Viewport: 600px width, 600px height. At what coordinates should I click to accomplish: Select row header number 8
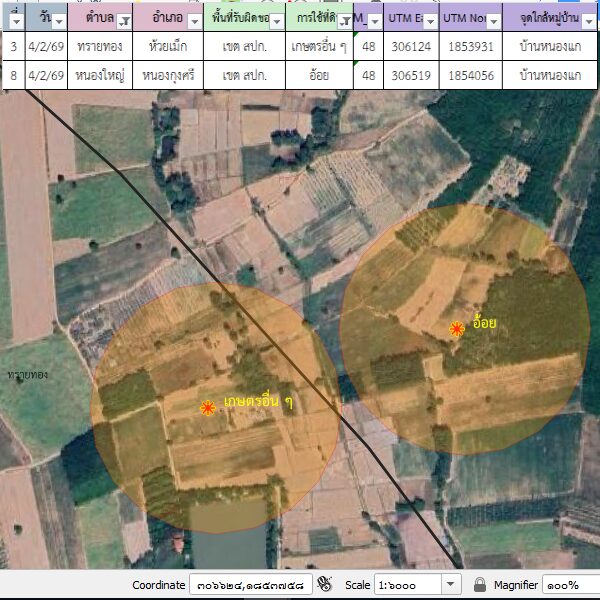pyautogui.click(x=13, y=75)
